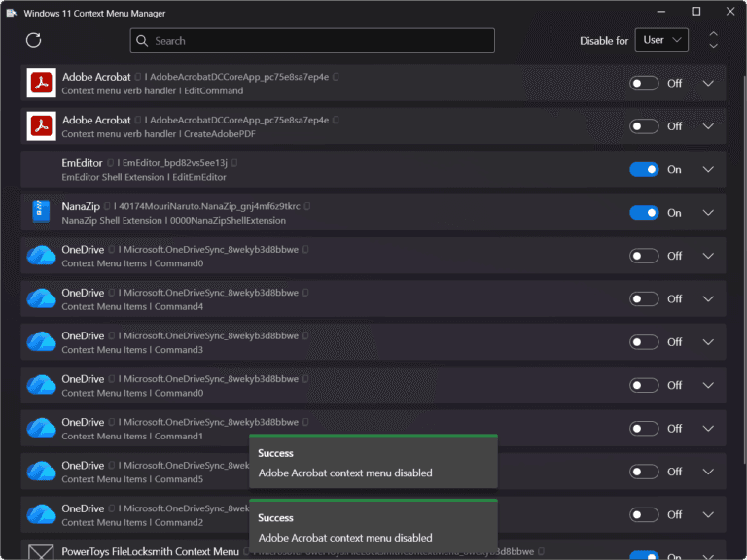This screenshot has width=747, height=560.
Task: Copy the OneDriveSync package ID in the Command1 row
Action: (305, 422)
